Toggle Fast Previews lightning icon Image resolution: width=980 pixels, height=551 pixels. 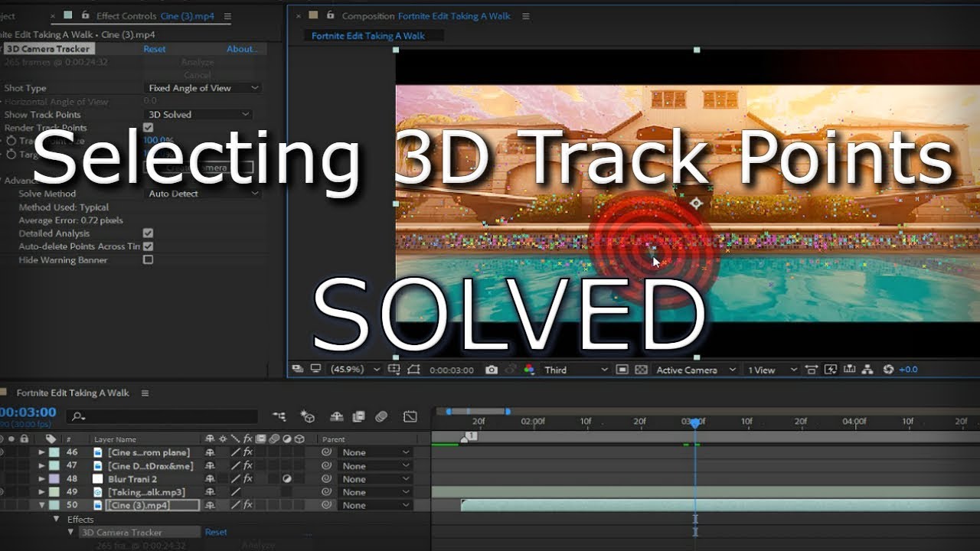pyautogui.click(x=830, y=370)
